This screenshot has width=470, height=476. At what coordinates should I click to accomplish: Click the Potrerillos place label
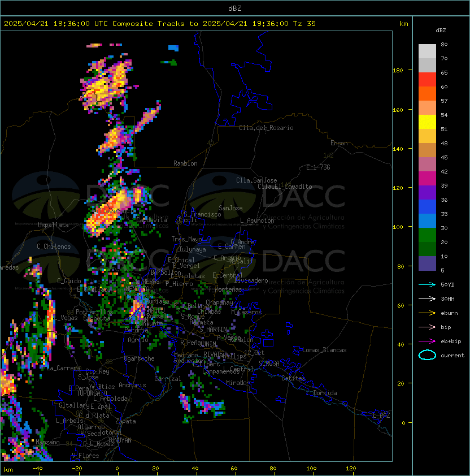pyautogui.click(x=94, y=312)
